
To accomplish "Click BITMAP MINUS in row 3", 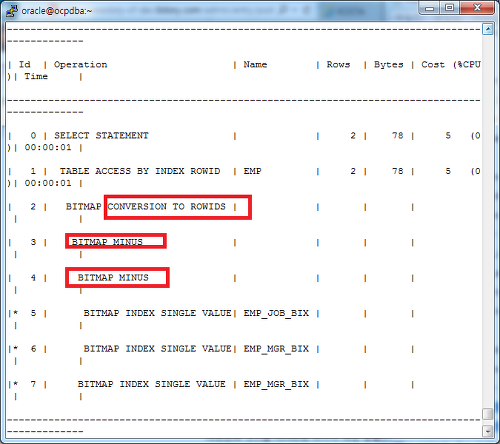I will pos(107,242).
